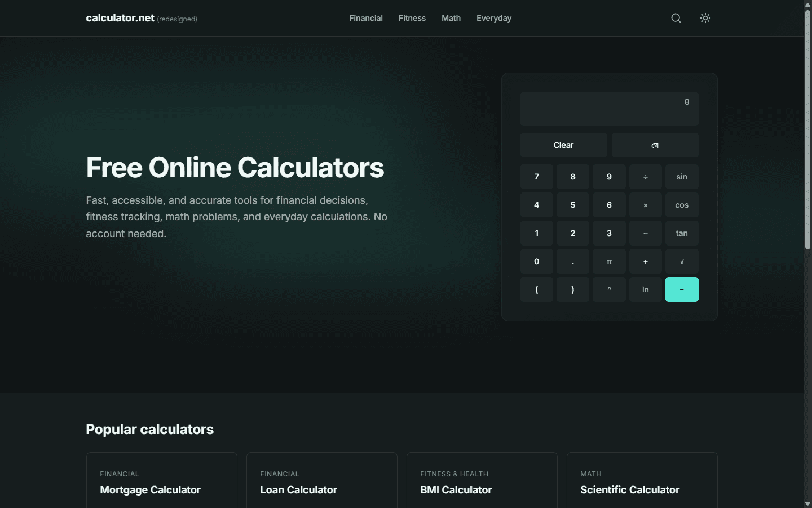812x508 pixels.
Task: Click the page vertical scrollbar thumb
Action: click(x=807, y=129)
